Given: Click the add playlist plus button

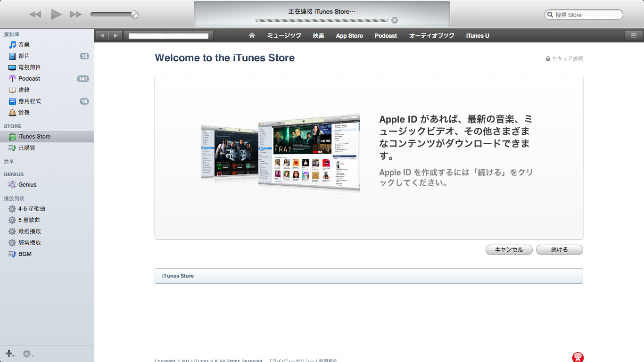Looking at the screenshot, I should click(9, 354).
